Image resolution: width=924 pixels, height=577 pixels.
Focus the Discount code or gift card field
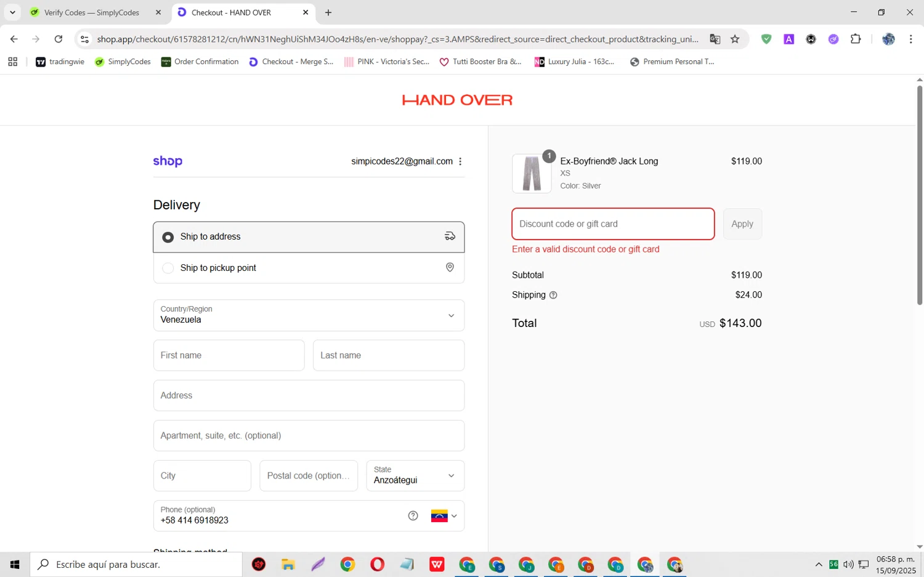pyautogui.click(x=613, y=224)
